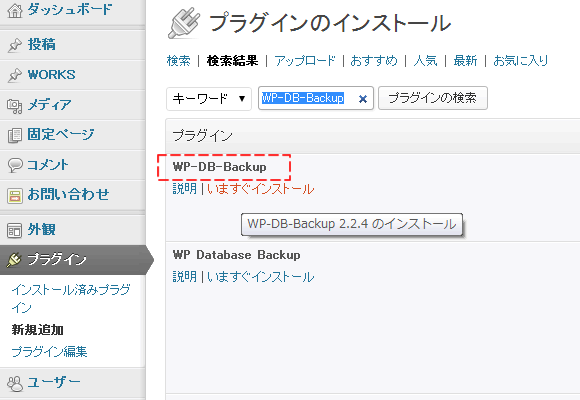Viewport: 580px width, 400px height.
Task: Click いますぐインストール for WP-DB-Backup
Action: (x=260, y=189)
